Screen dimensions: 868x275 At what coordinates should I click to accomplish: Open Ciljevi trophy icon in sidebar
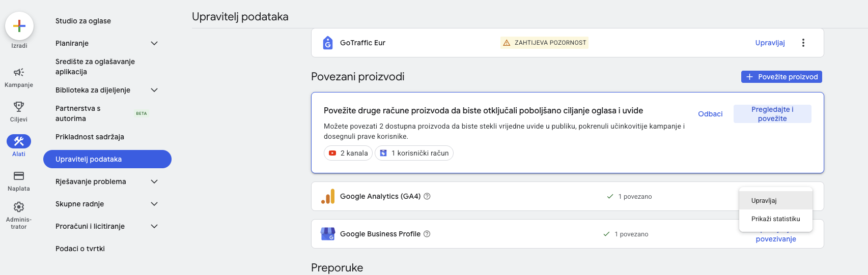(19, 107)
